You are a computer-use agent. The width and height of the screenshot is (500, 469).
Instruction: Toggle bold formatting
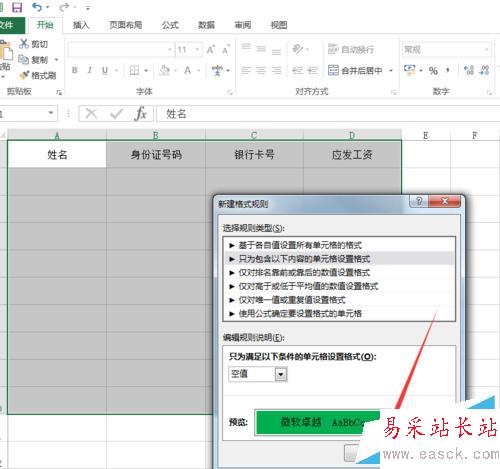(75, 70)
